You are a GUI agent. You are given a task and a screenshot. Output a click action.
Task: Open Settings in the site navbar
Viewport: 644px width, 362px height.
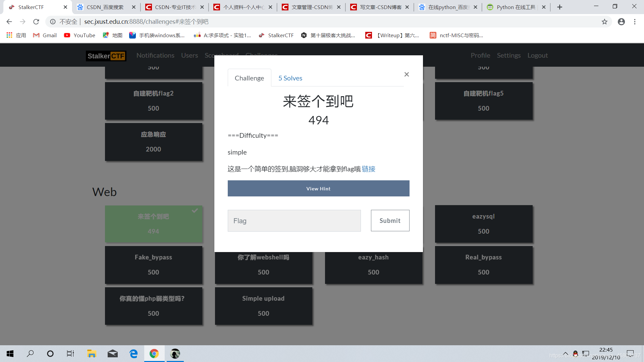[x=509, y=55]
